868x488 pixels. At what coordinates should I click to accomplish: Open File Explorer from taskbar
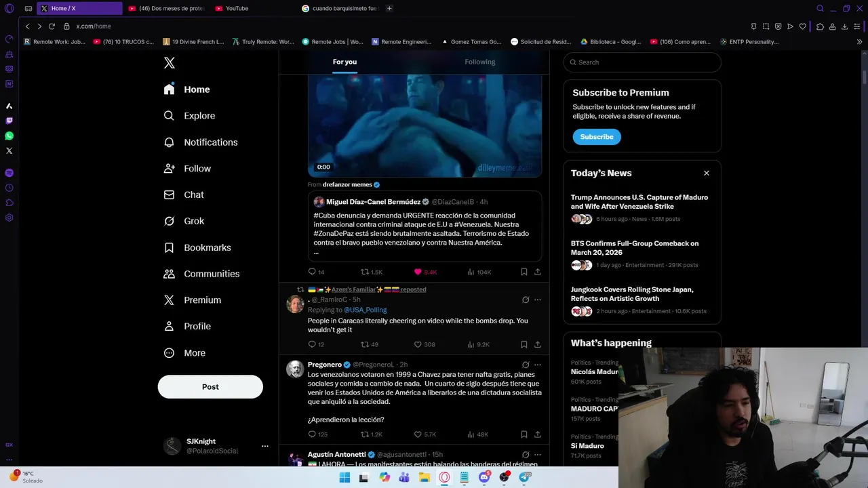pyautogui.click(x=425, y=477)
